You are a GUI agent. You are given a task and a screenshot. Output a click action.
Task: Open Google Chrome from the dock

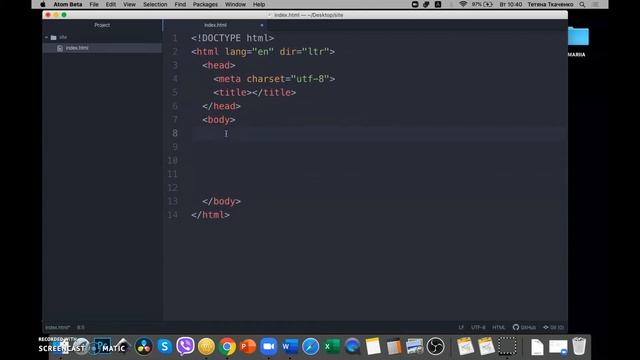227,347
